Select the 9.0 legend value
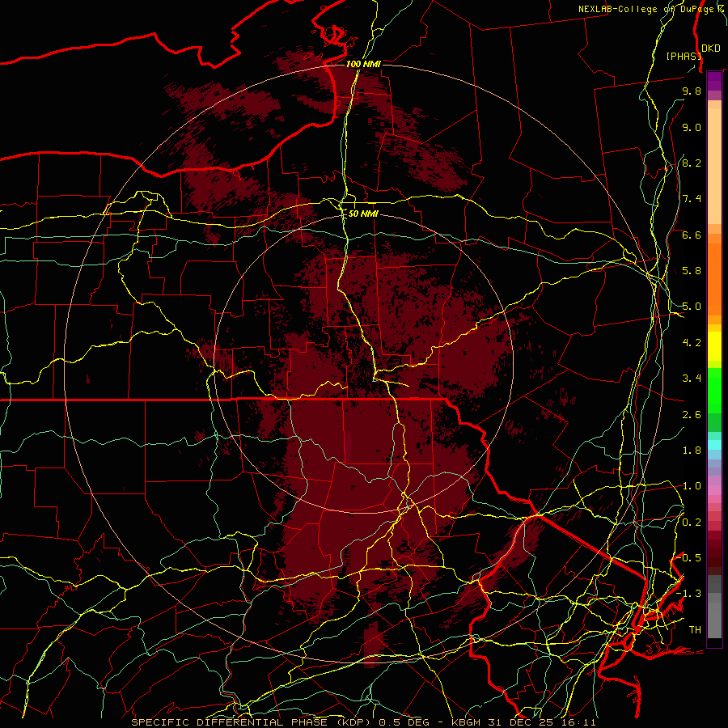The height and width of the screenshot is (728, 728). [692, 127]
